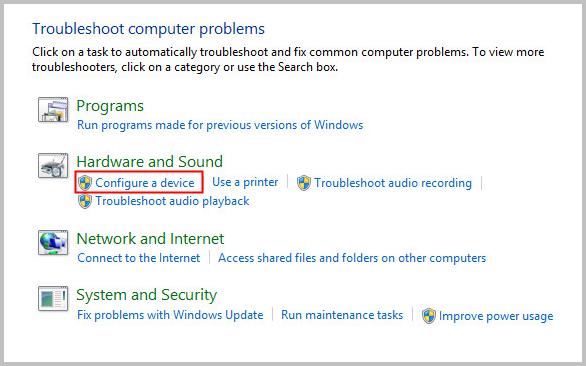Click the shield icon beside Improve power usage
This screenshot has width=586, height=366.
point(429,316)
